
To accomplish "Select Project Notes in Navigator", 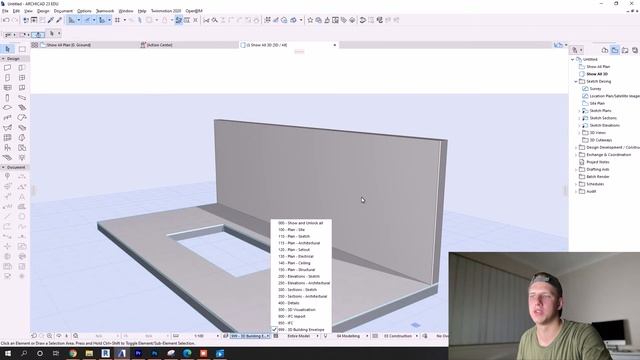I will click(598, 162).
